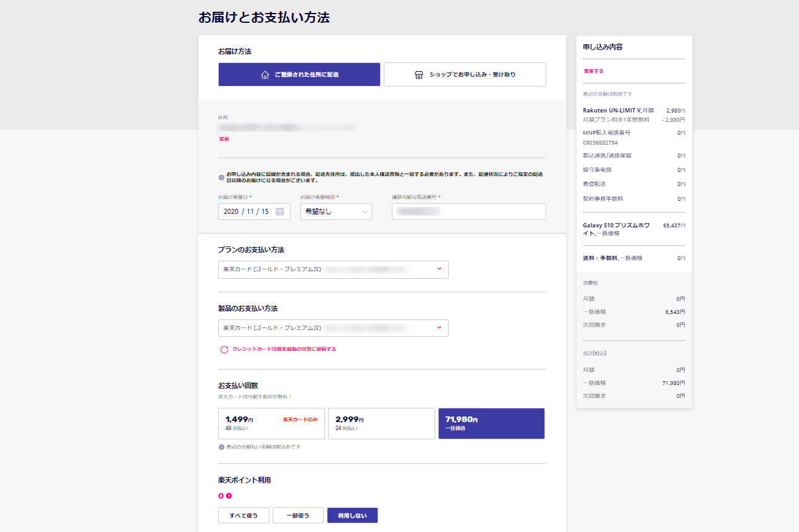Click the info icon beside delivery address notice
The image size is (799, 532).
pyautogui.click(x=221, y=178)
